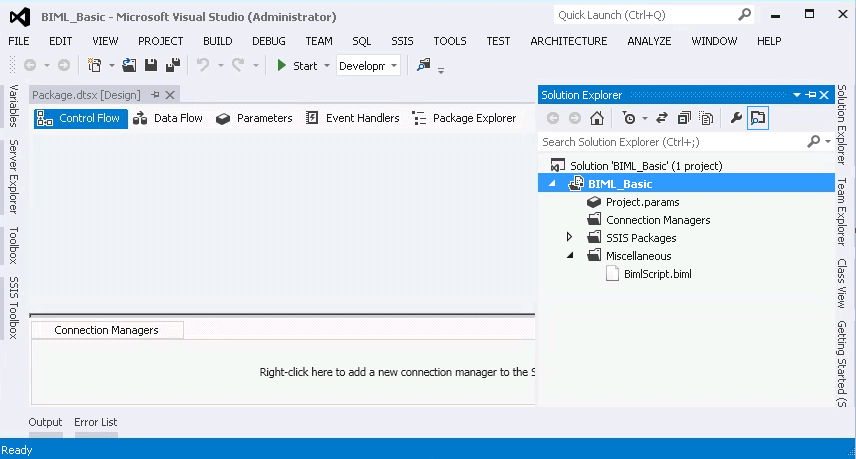The image size is (856, 459).
Task: Collapse the BIML_Basic project node
Action: (x=552, y=183)
